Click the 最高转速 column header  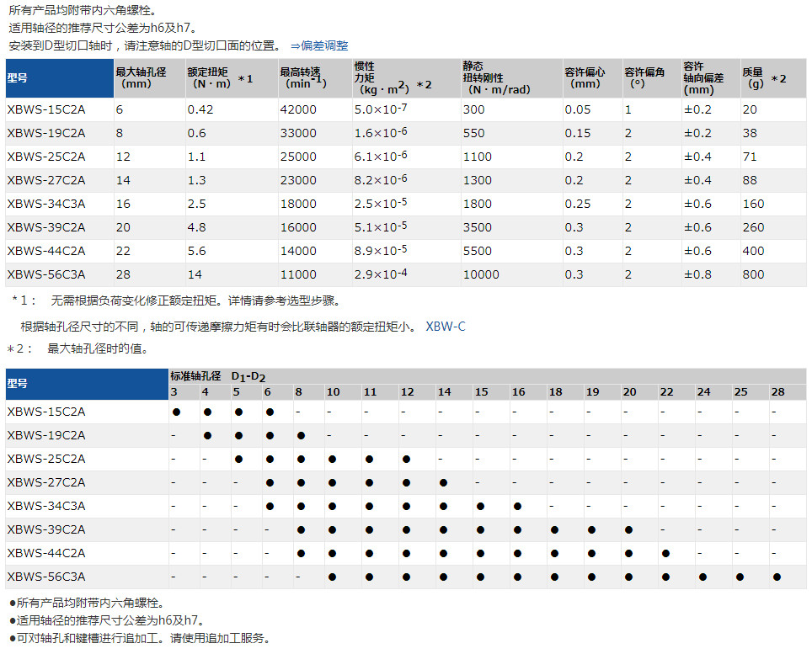tap(315, 78)
